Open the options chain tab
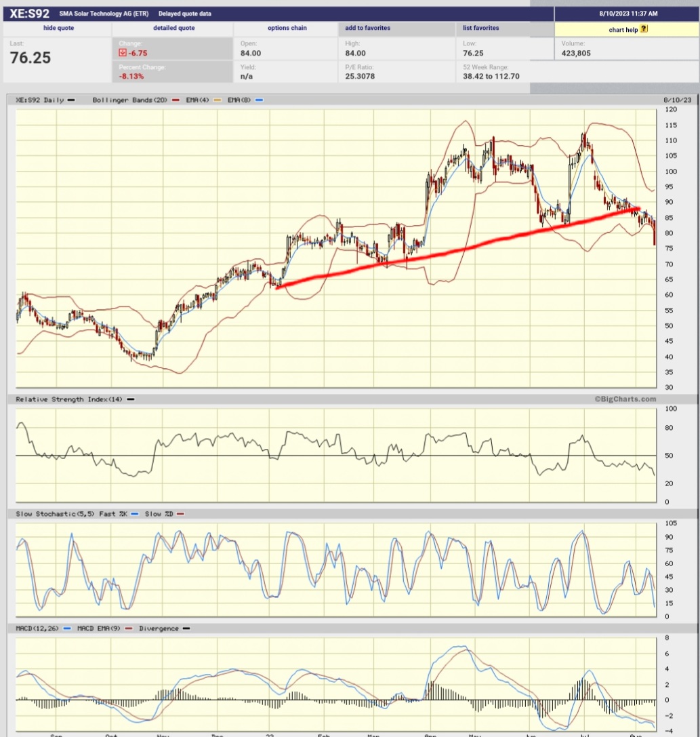The height and width of the screenshot is (737, 700). (x=287, y=28)
